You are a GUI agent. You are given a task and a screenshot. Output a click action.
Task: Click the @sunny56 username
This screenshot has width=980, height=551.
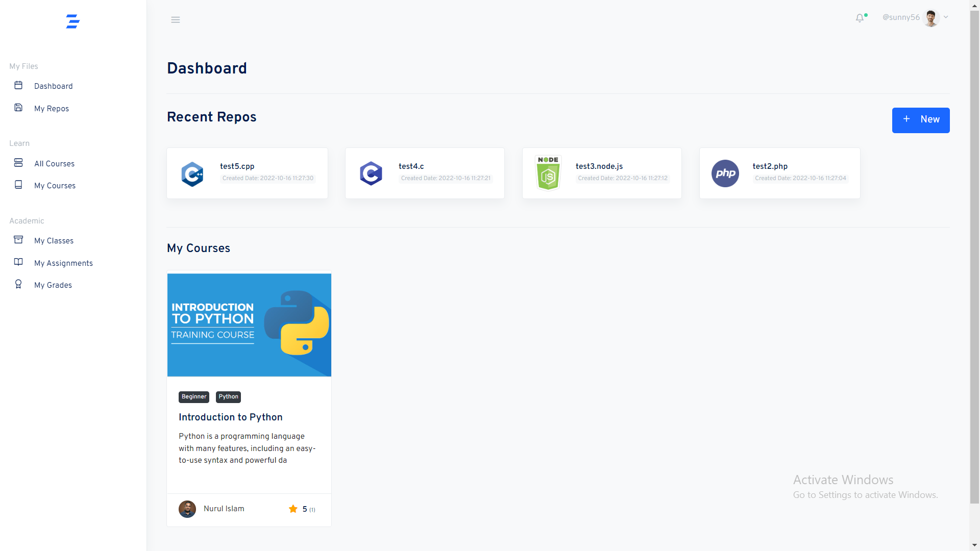coord(901,17)
